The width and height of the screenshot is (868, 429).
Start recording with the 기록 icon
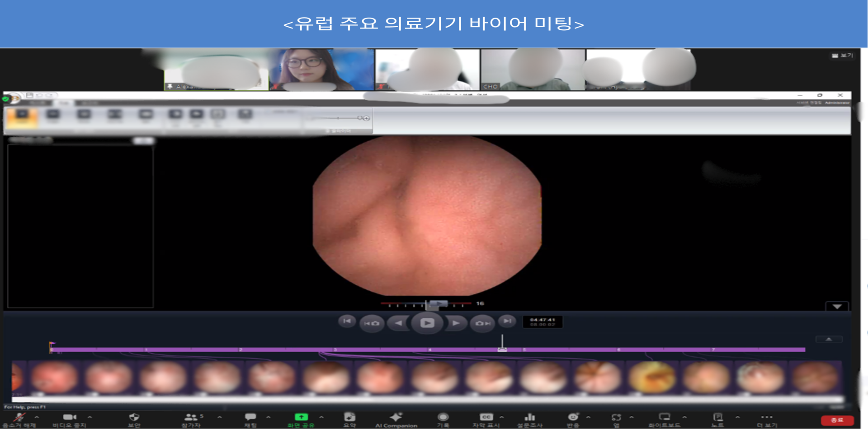point(443,417)
